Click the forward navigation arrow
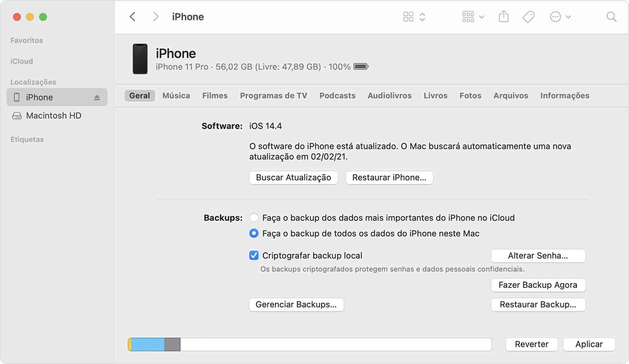This screenshot has height=364, width=629. [x=156, y=17]
